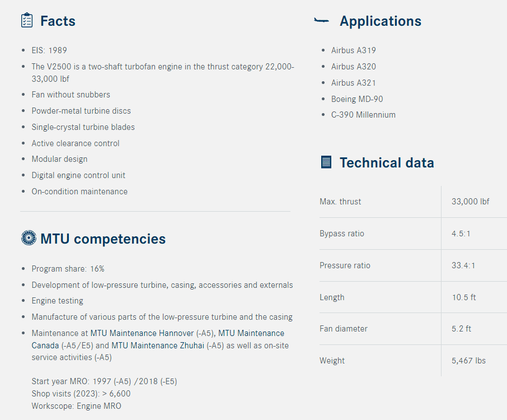The image size is (507, 420).
Task: Click the Technical data heading
Action: click(x=387, y=163)
